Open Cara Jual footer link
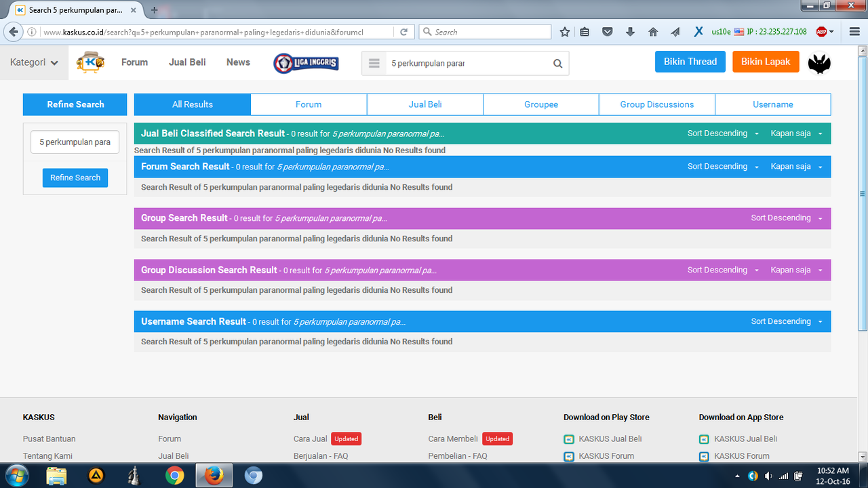 click(x=311, y=439)
